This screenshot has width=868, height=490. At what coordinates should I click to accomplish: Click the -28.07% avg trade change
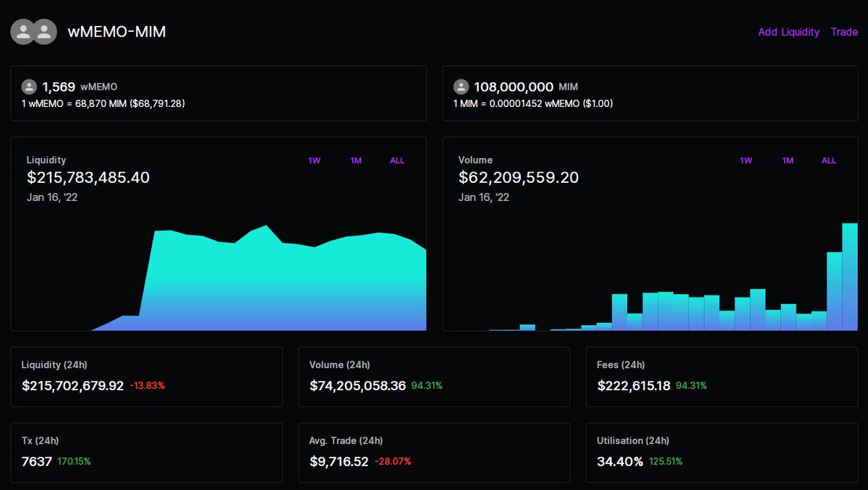tap(393, 461)
